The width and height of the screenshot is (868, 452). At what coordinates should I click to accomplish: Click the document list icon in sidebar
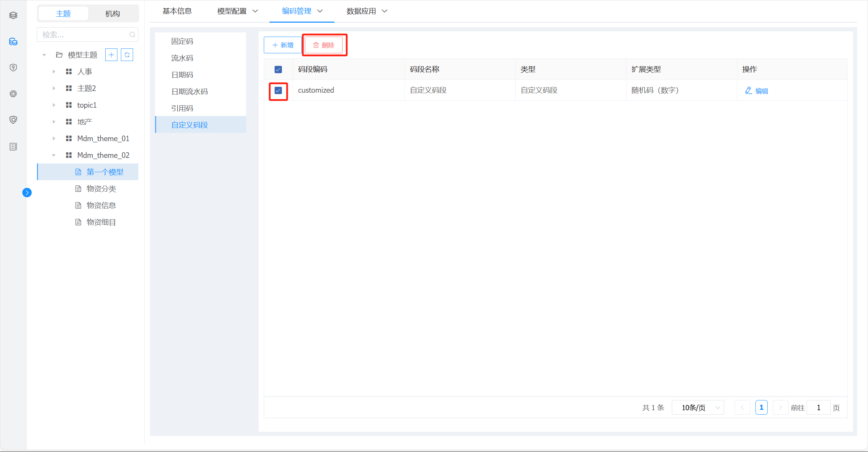[13, 147]
